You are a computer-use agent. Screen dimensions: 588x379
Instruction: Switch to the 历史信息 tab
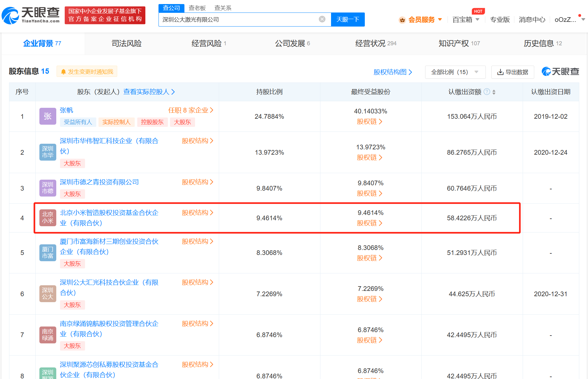[x=543, y=43]
